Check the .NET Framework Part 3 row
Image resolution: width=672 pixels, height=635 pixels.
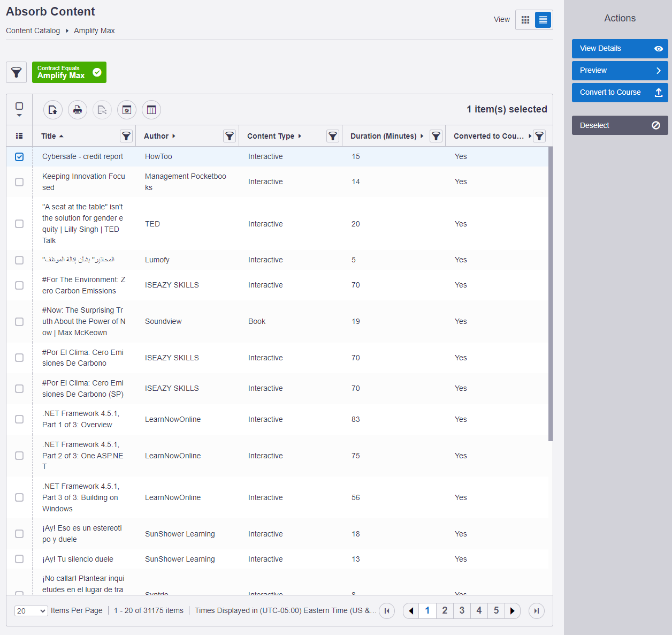(x=19, y=497)
